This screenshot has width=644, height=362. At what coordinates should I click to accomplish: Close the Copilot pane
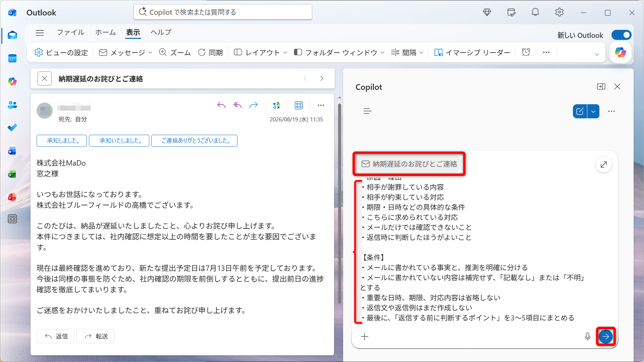tap(617, 87)
